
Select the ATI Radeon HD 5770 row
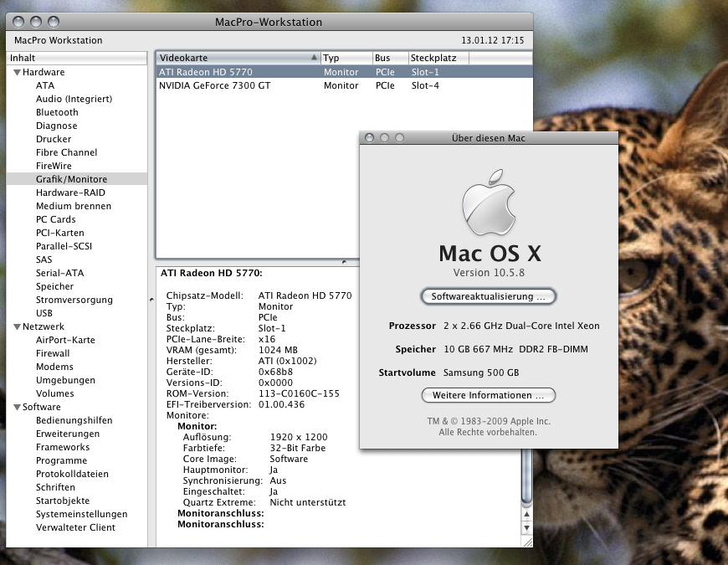344,72
